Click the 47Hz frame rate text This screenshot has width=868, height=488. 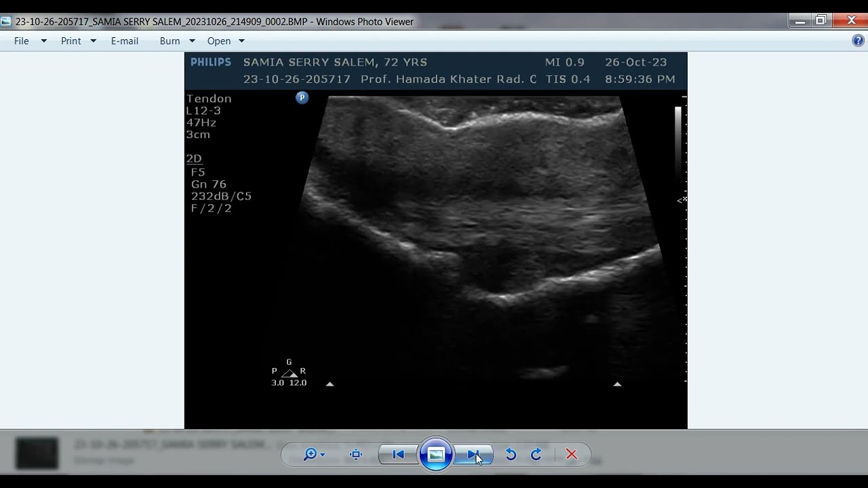click(201, 123)
